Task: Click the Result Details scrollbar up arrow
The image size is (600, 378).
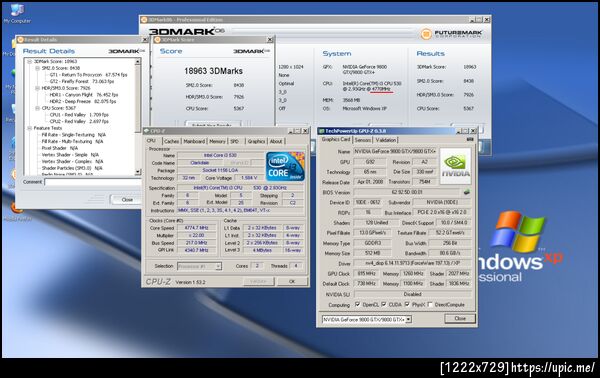Action: click(138, 62)
